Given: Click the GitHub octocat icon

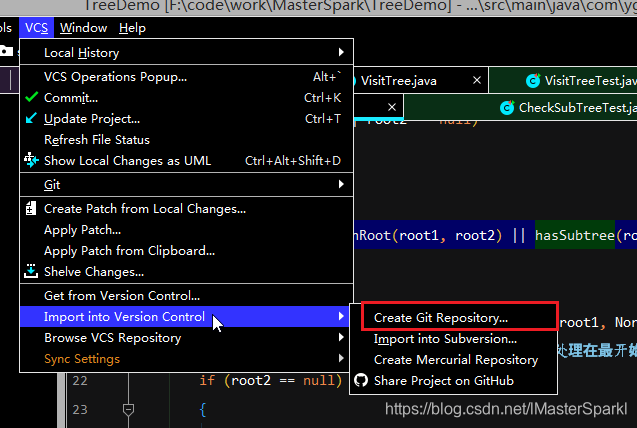Looking at the screenshot, I should (361, 380).
